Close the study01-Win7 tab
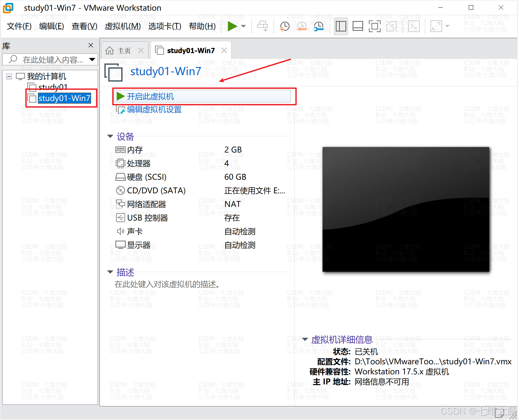 click(x=224, y=51)
